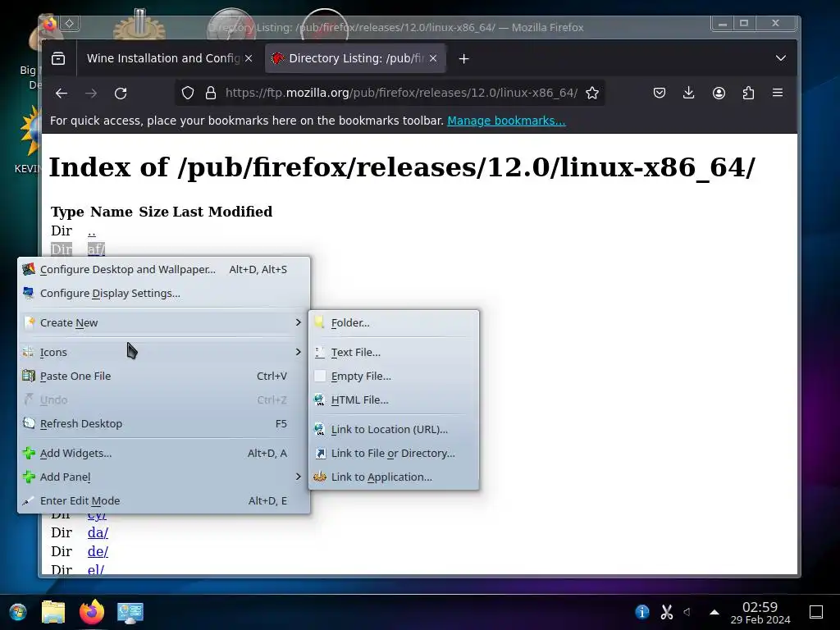This screenshot has width=840, height=630.
Task: Go back using the Firefox back arrow
Action: pyautogui.click(x=62, y=94)
